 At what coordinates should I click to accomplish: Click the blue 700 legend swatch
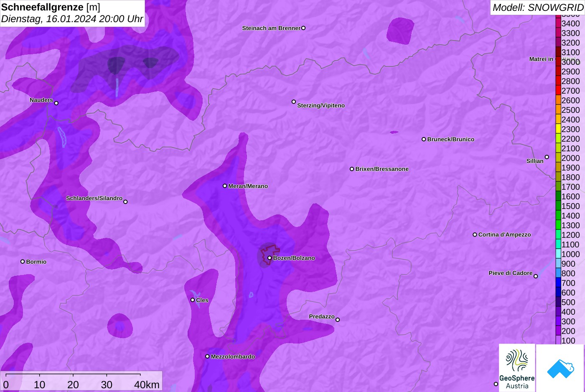(x=558, y=283)
